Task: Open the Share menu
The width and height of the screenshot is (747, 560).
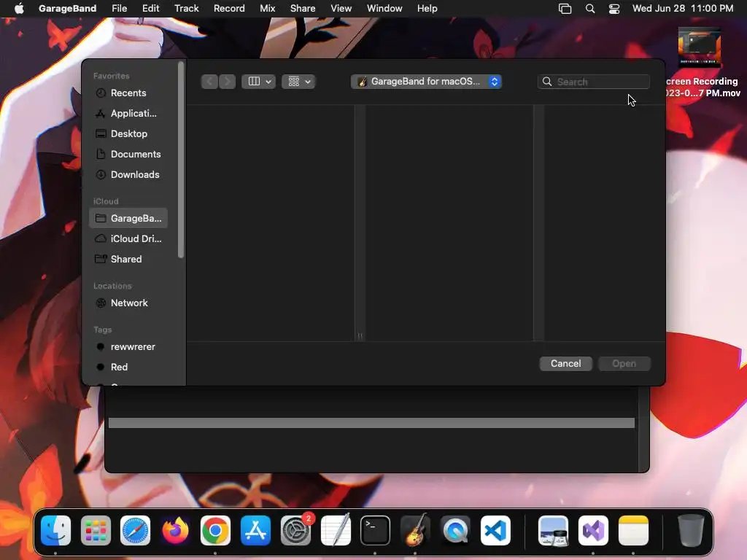Action: click(x=303, y=9)
